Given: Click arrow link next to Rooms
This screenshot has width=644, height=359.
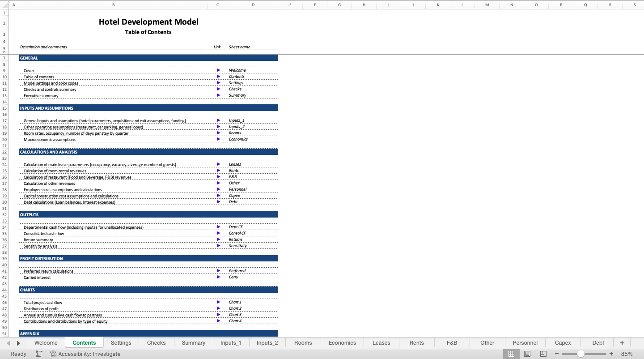Looking at the screenshot, I should click(218, 133).
